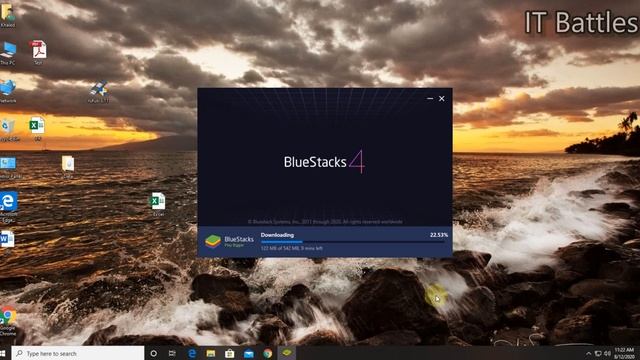Open Microsoft Edge desktop shortcut
The width and height of the screenshot is (640, 360).
pos(9,207)
